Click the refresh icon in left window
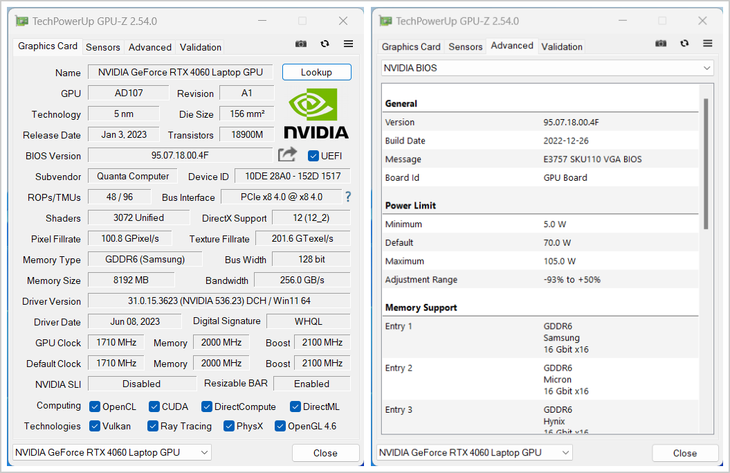 [x=325, y=44]
